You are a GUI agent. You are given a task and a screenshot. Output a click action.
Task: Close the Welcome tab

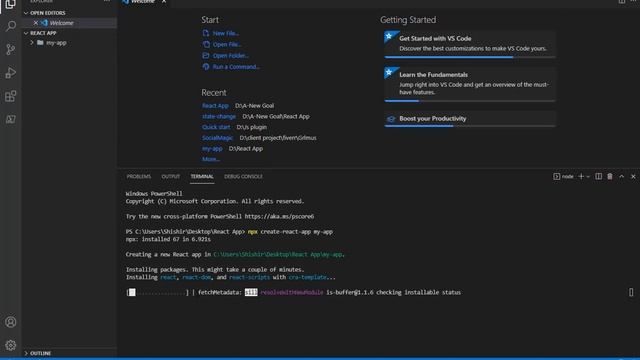(164, 2)
